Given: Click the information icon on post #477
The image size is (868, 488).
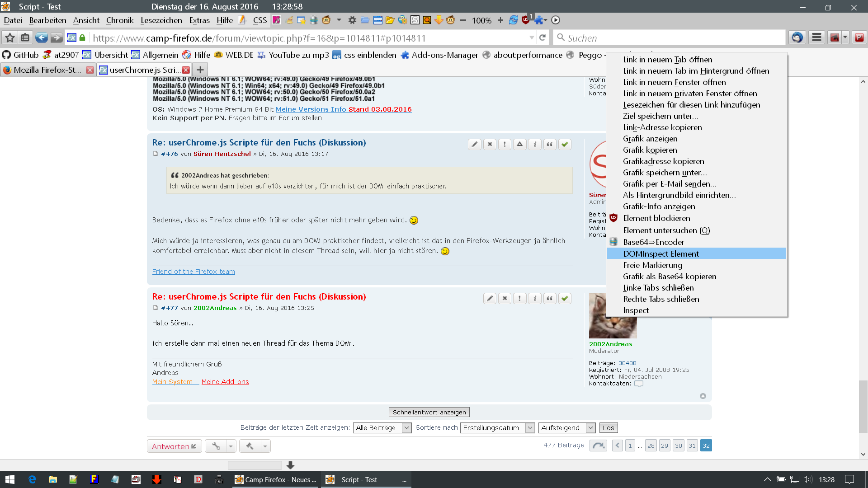Looking at the screenshot, I should pyautogui.click(x=535, y=298).
